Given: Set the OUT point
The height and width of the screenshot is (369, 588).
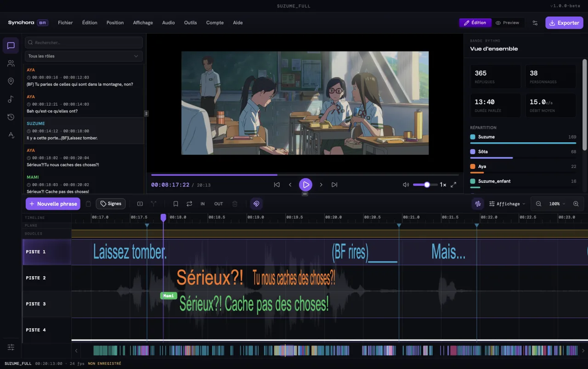Looking at the screenshot, I should point(219,204).
